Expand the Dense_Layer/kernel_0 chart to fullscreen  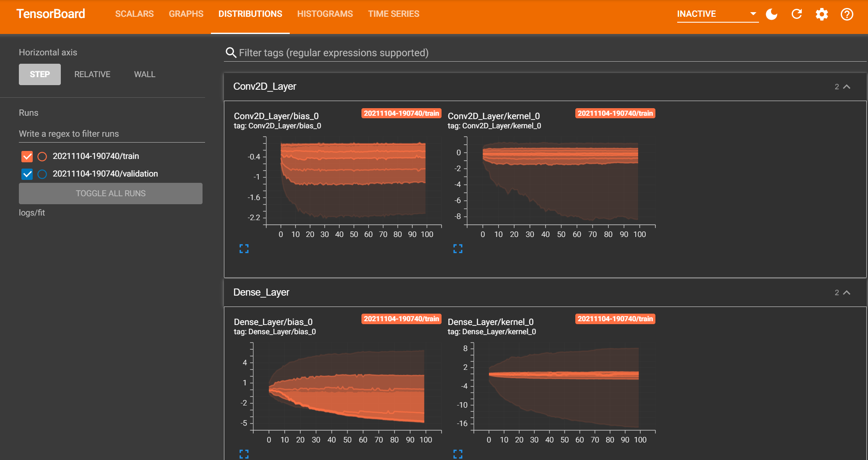click(x=457, y=454)
